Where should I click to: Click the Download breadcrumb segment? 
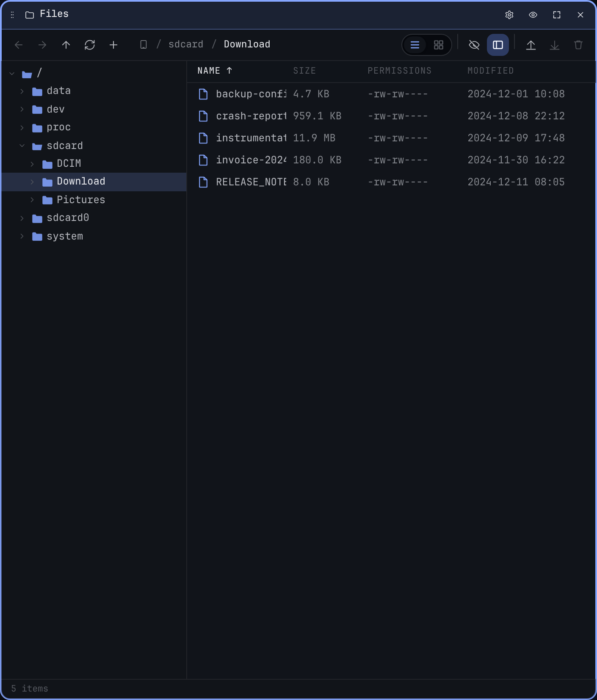(x=247, y=44)
